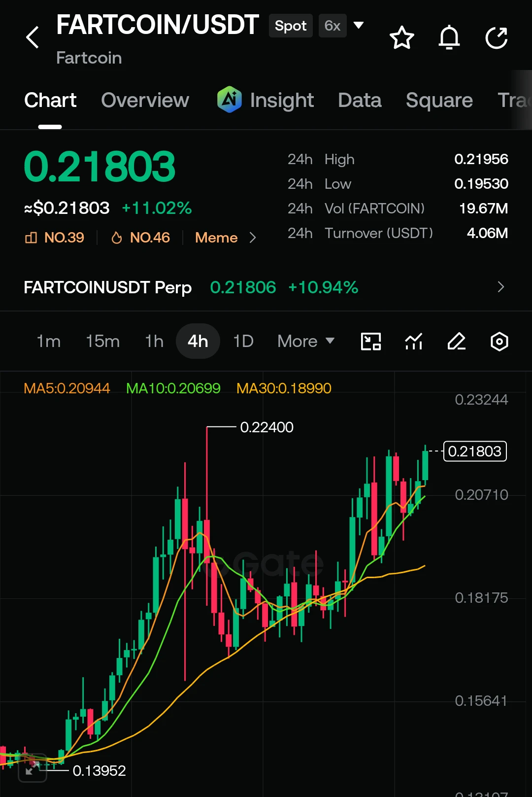Open the Data tab

(360, 101)
